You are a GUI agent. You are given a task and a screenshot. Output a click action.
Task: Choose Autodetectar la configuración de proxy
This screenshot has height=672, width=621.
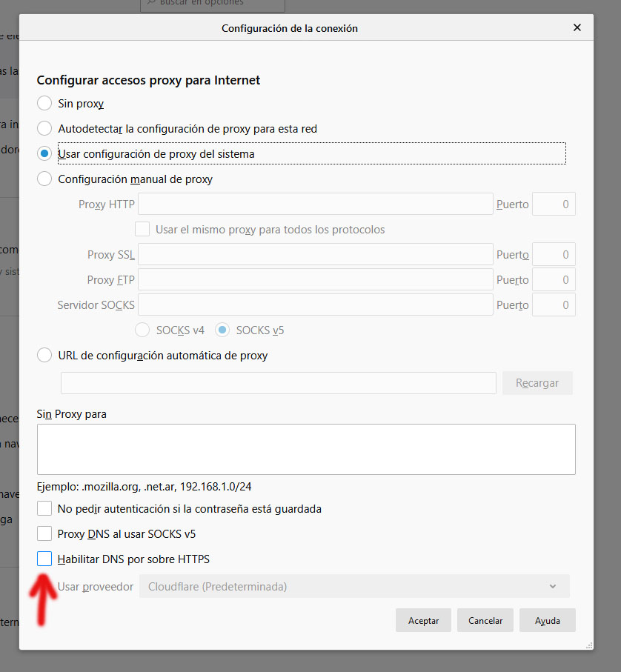pos(44,129)
